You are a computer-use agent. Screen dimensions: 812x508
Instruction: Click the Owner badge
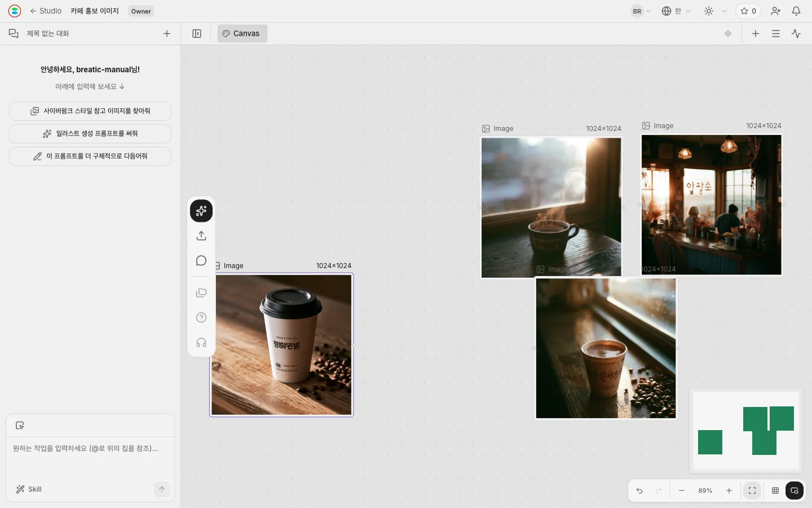[x=141, y=11]
